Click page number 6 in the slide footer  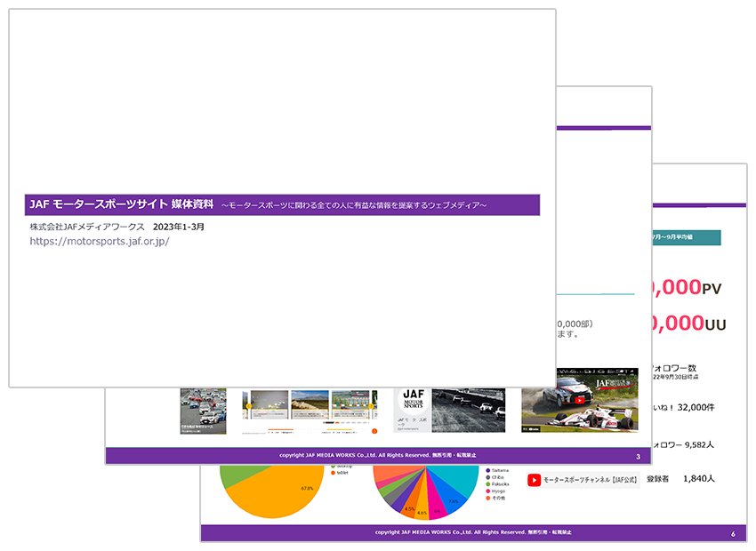[733, 533]
